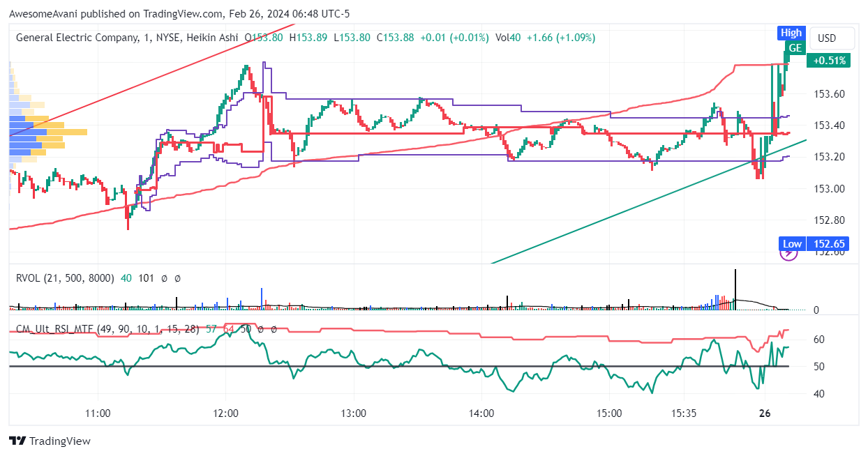Image resolution: width=868 pixels, height=456 pixels.
Task: Click the 153.20 price axis label
Action: pos(830,157)
